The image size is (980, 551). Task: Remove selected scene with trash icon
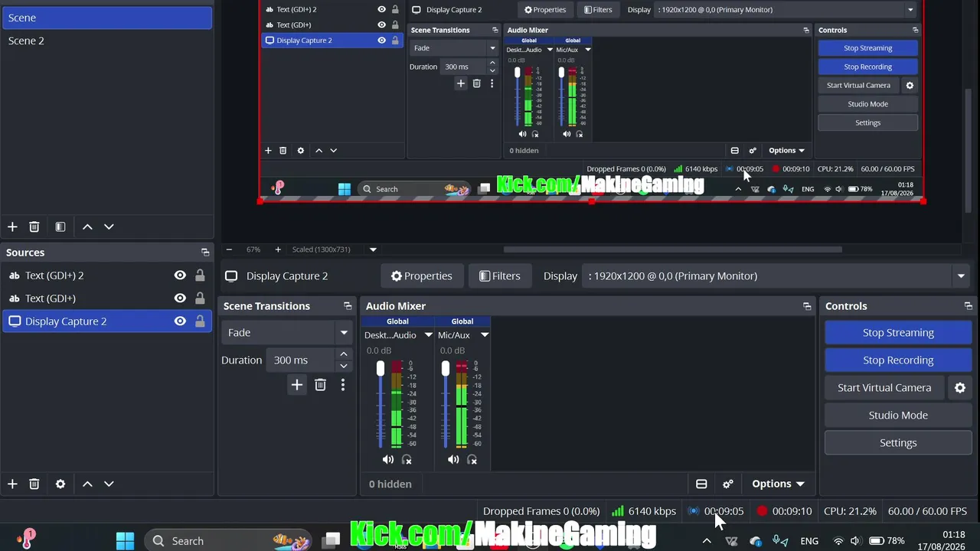34,227
